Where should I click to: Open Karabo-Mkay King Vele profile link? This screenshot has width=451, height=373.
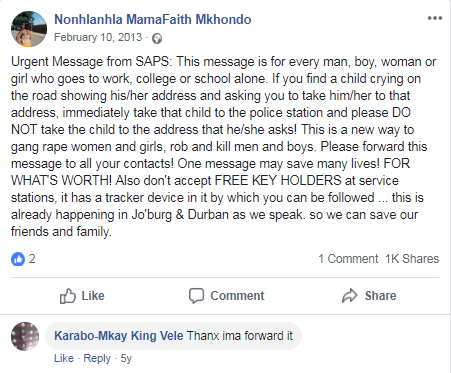(119, 336)
